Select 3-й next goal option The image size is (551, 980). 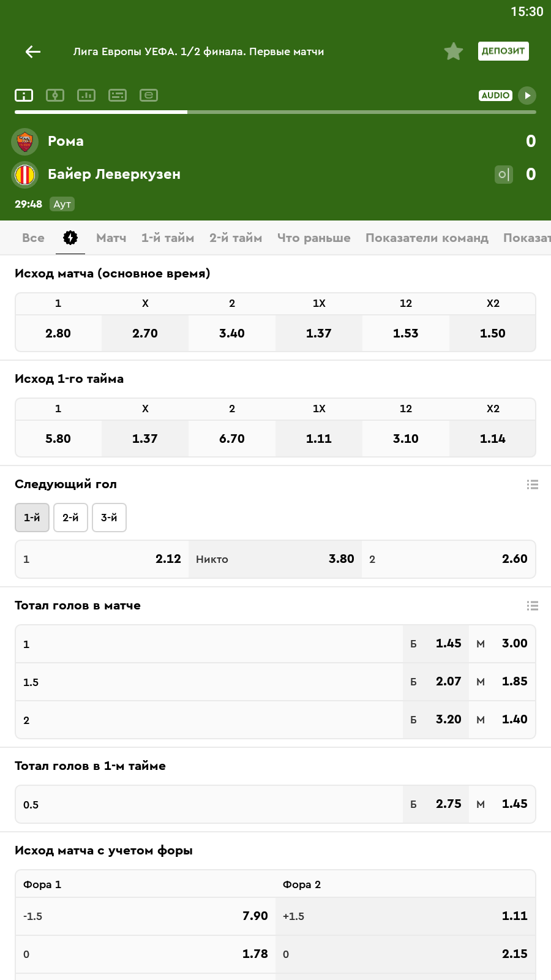point(109,518)
